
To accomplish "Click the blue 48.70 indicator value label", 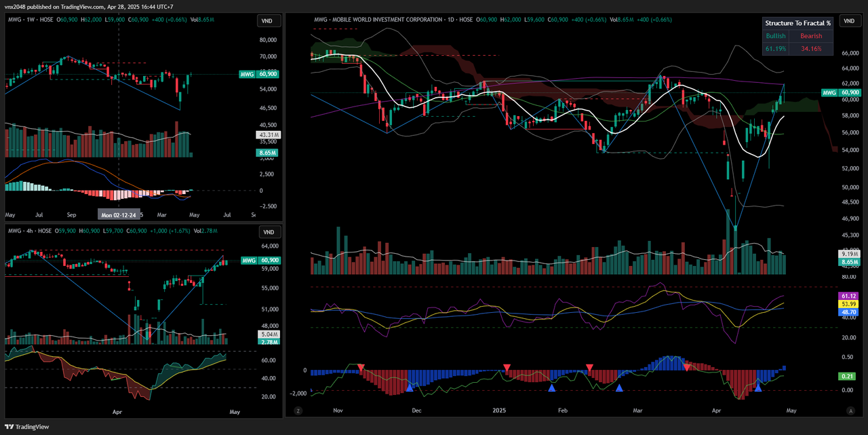I will click(848, 312).
